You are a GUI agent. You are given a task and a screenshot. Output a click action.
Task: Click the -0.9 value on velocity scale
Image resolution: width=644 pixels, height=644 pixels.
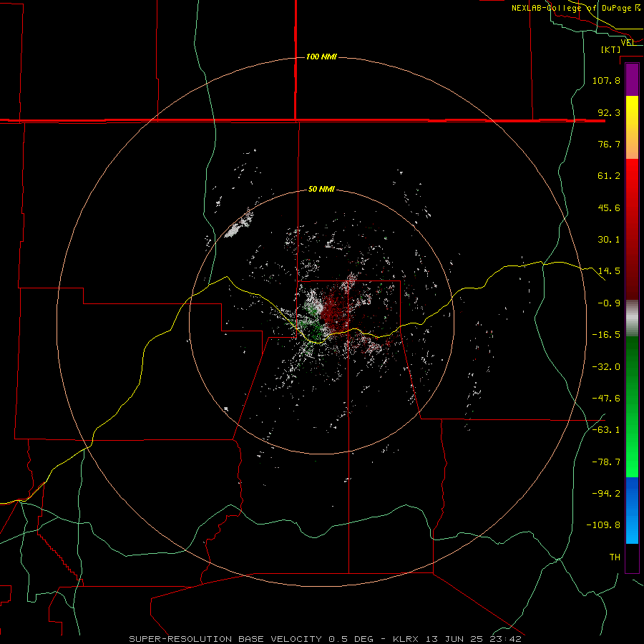[609, 303]
